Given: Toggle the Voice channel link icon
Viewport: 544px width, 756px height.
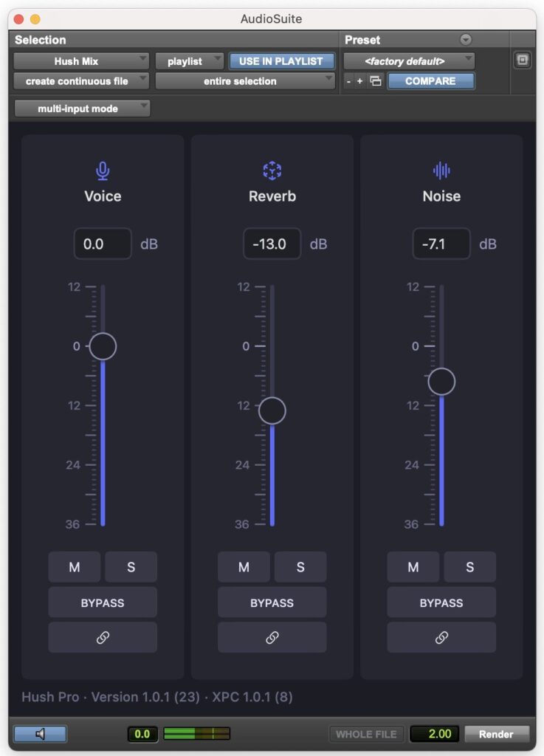Looking at the screenshot, I should tap(103, 637).
